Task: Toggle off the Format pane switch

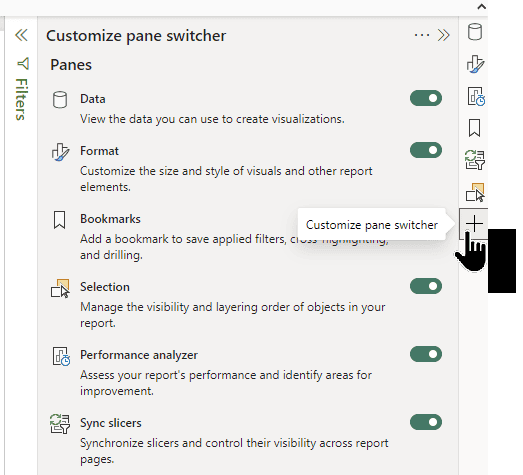Action: pos(426,150)
